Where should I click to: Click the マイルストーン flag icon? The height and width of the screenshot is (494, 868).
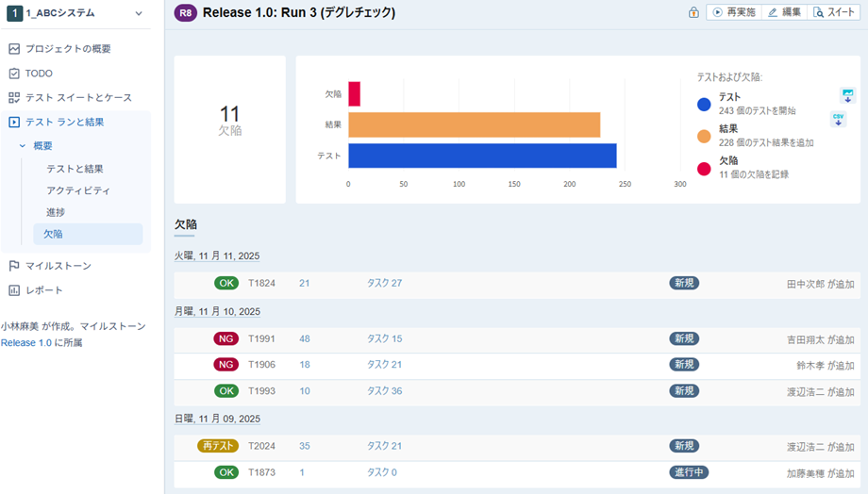coord(14,266)
